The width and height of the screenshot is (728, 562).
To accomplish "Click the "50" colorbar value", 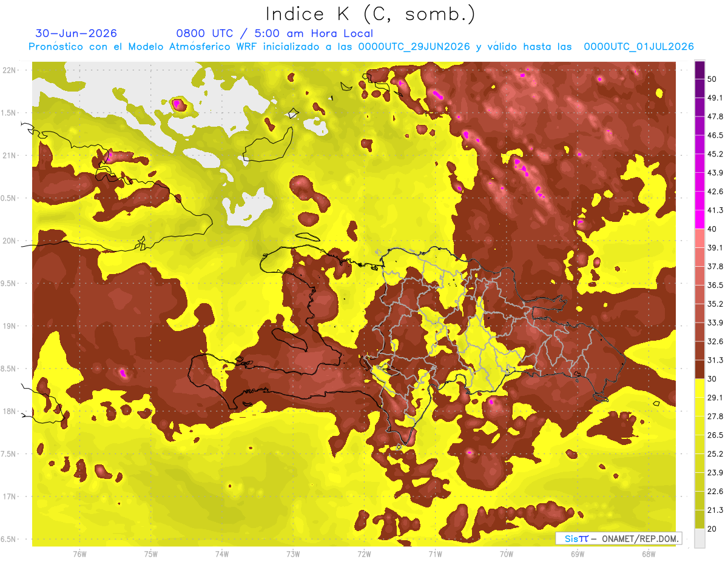I will pos(713,79).
